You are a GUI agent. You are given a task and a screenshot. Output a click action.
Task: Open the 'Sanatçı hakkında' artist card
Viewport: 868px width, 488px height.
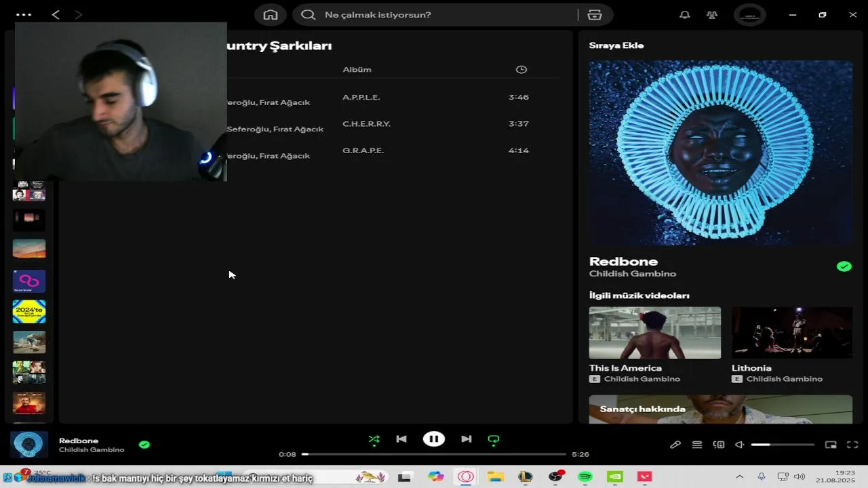pyautogui.click(x=721, y=409)
